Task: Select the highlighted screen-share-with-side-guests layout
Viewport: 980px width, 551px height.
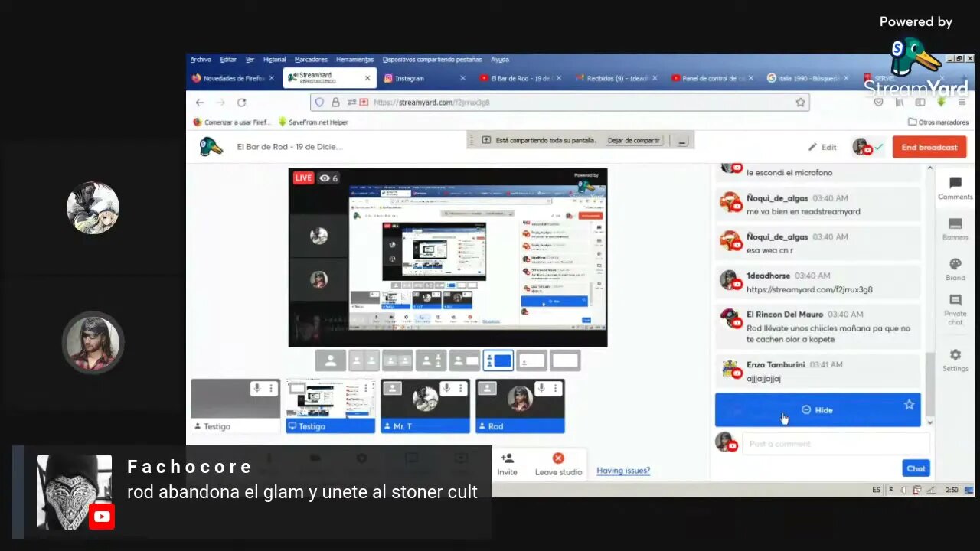Action: tap(498, 360)
